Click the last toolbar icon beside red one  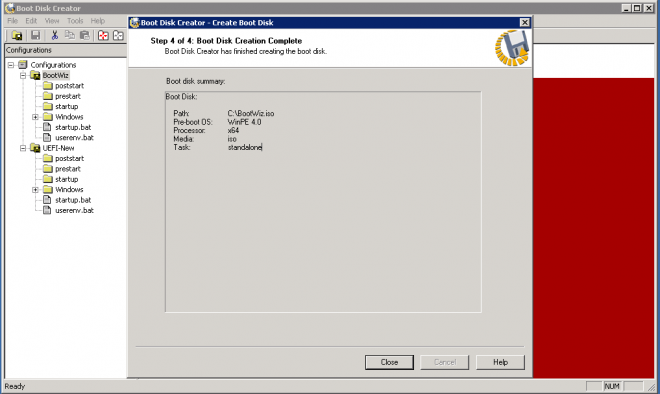point(118,35)
